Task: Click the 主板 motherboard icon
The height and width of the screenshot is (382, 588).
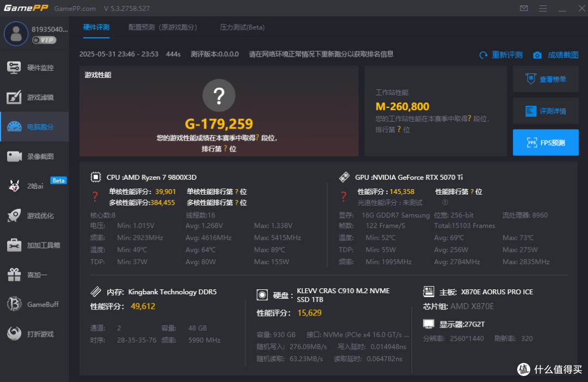Action: coord(428,291)
